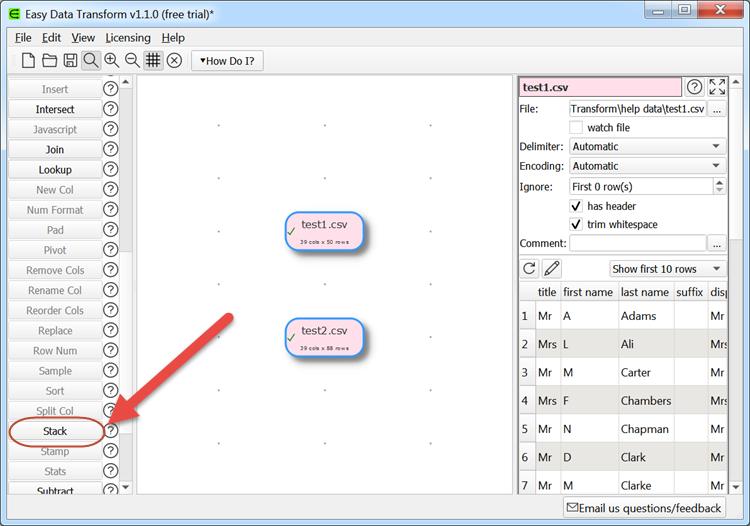Image resolution: width=750 pixels, height=526 pixels.
Task: Open the Encoding dropdown
Action: pos(646,166)
